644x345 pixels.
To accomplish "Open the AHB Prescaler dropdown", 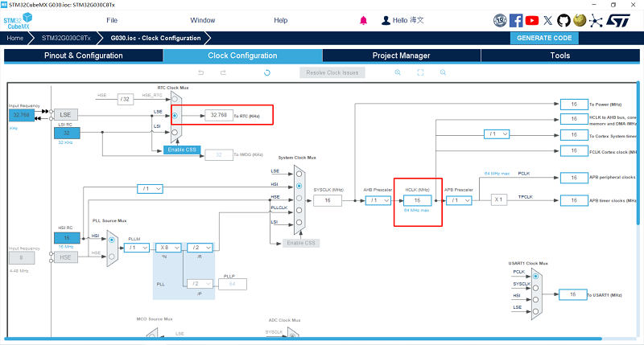I will point(376,200).
